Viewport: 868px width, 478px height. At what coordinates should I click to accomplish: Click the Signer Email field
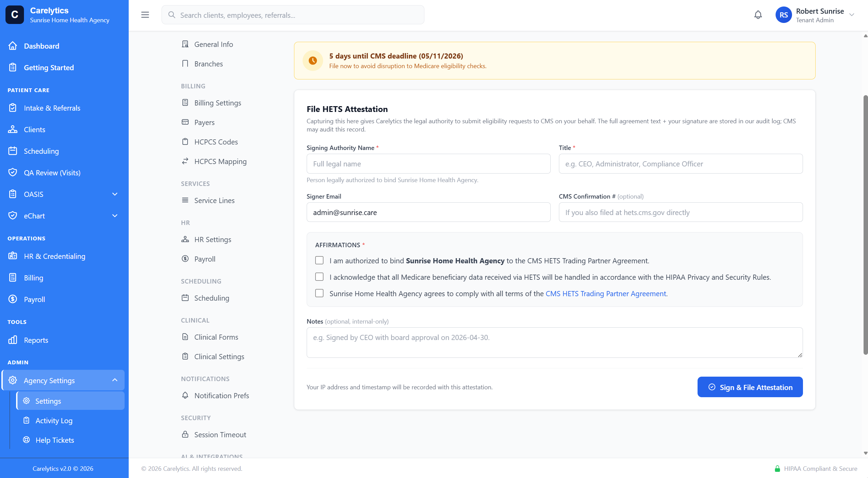(429, 212)
